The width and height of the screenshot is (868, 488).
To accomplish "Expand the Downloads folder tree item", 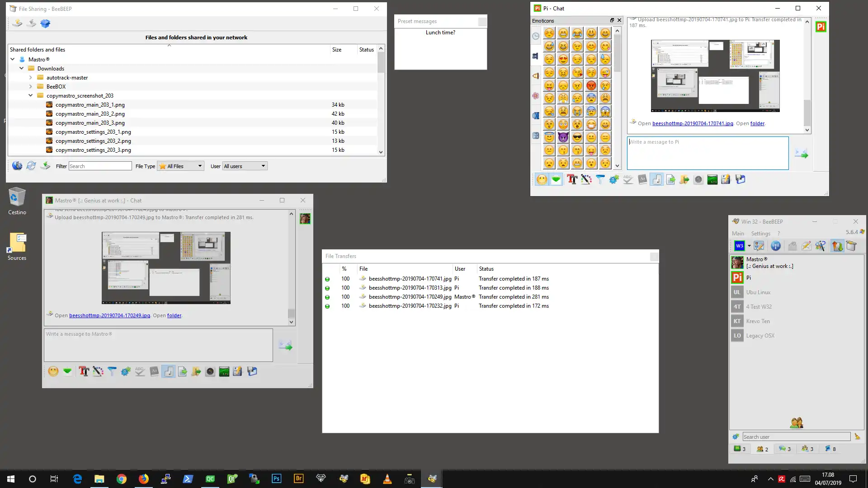I will coord(21,68).
